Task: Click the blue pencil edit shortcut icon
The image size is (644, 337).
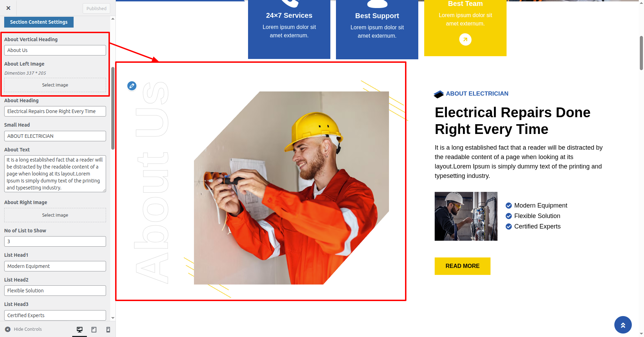Action: 132,86
